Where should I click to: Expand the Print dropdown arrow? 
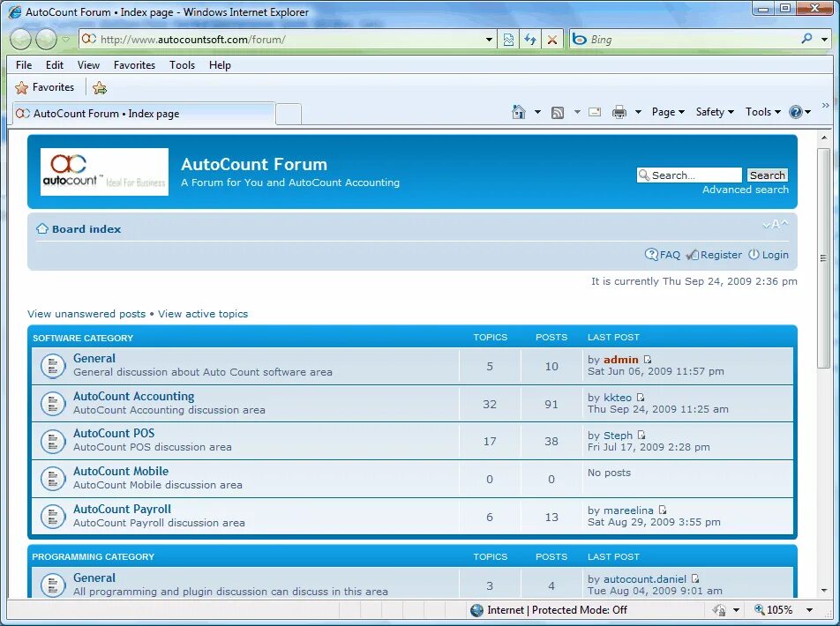tap(638, 112)
